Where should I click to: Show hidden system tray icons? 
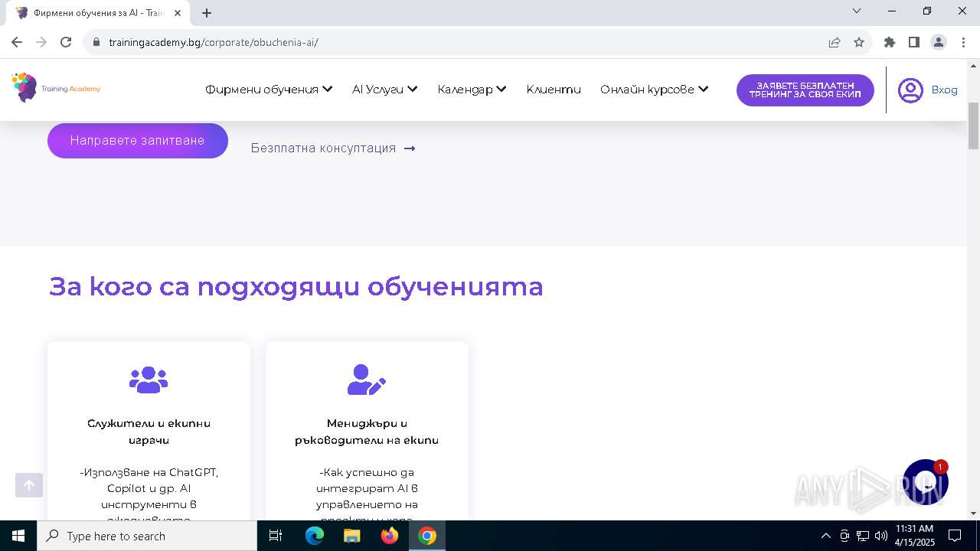(825, 536)
